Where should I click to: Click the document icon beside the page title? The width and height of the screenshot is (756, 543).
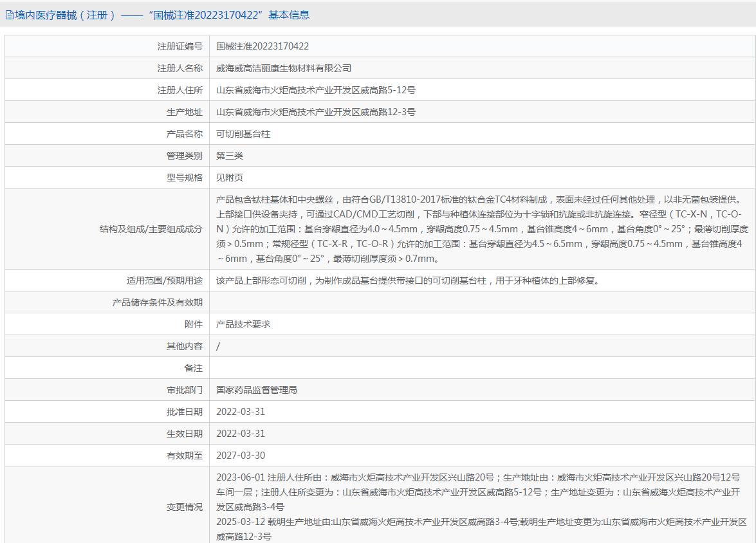(x=9, y=15)
